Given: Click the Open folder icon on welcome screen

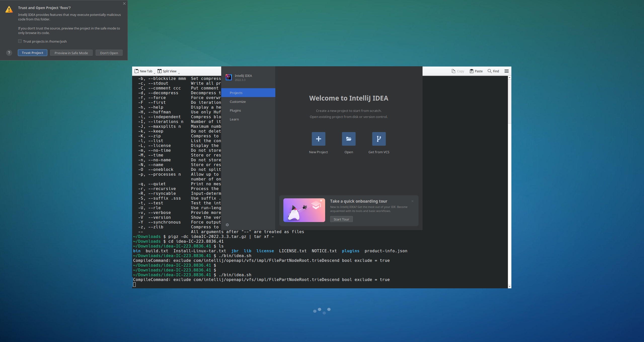Looking at the screenshot, I should pos(348,139).
